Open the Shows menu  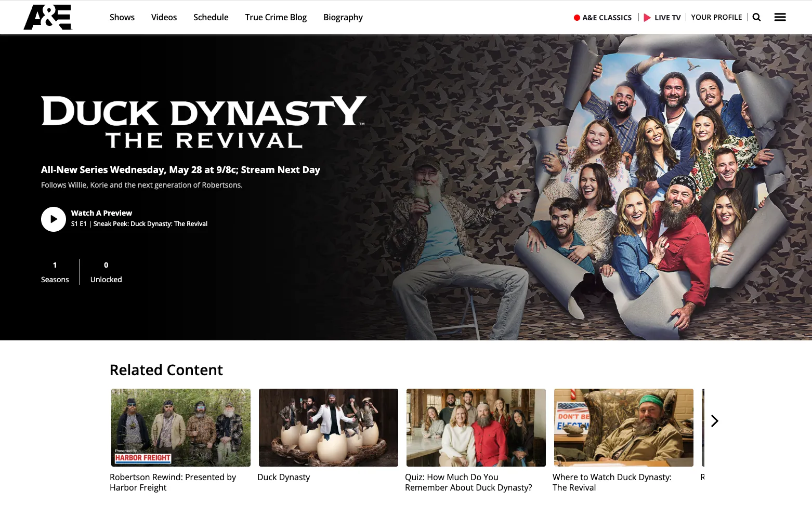122,17
